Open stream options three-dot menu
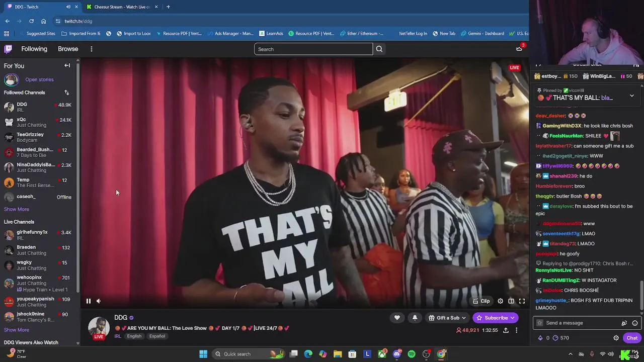The height and width of the screenshot is (362, 644). tap(516, 330)
